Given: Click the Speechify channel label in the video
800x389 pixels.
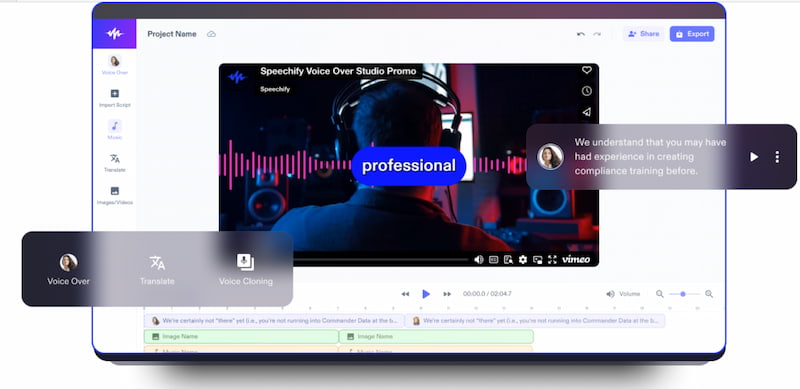Looking at the screenshot, I should click(x=274, y=89).
